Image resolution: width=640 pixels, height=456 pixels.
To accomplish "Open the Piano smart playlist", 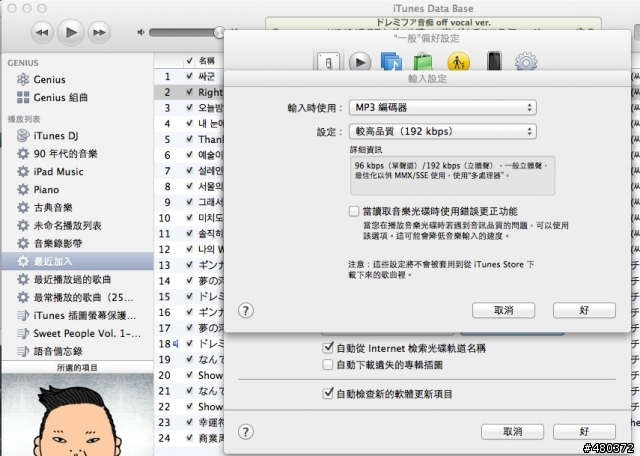I will [x=78, y=189].
